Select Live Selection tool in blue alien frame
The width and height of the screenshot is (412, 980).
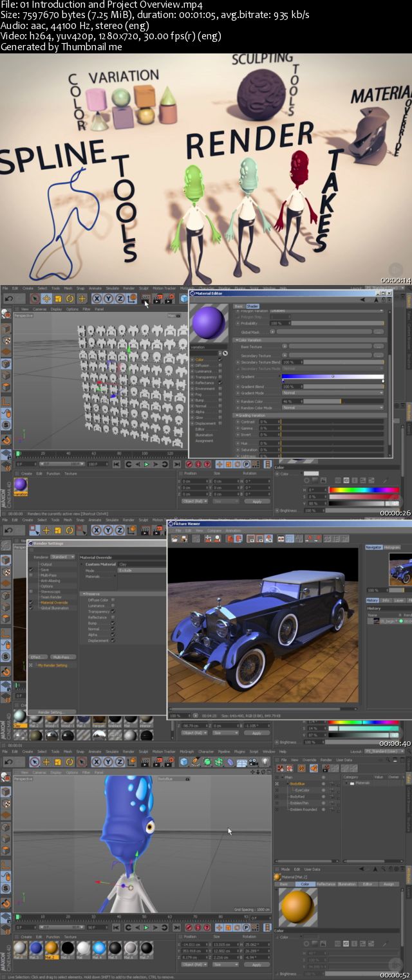tap(34, 762)
